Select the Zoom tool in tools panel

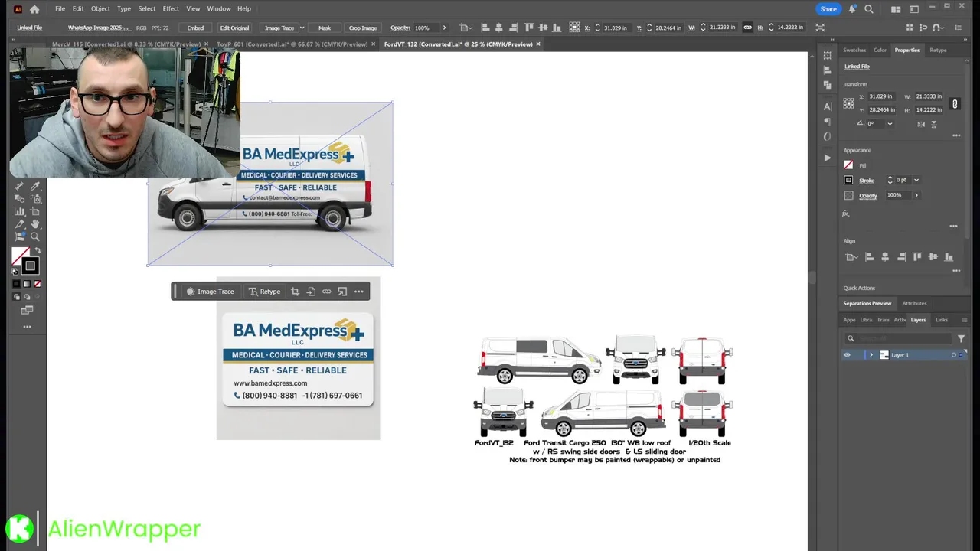(35, 236)
